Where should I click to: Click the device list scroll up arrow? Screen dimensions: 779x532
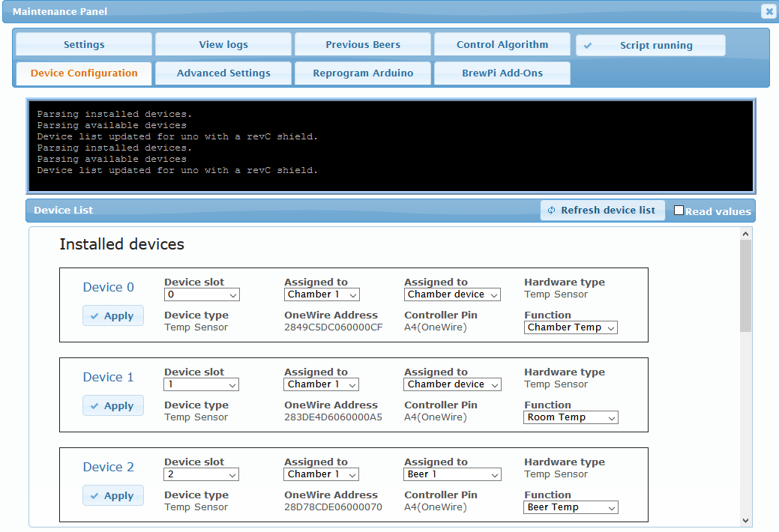pyautogui.click(x=745, y=234)
